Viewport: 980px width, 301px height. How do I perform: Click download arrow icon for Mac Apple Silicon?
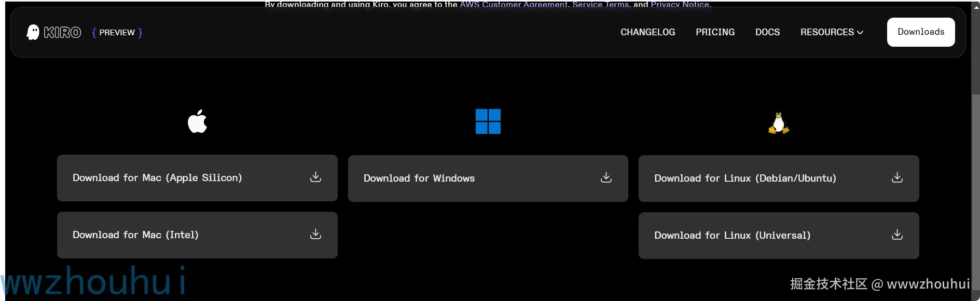[x=315, y=177]
